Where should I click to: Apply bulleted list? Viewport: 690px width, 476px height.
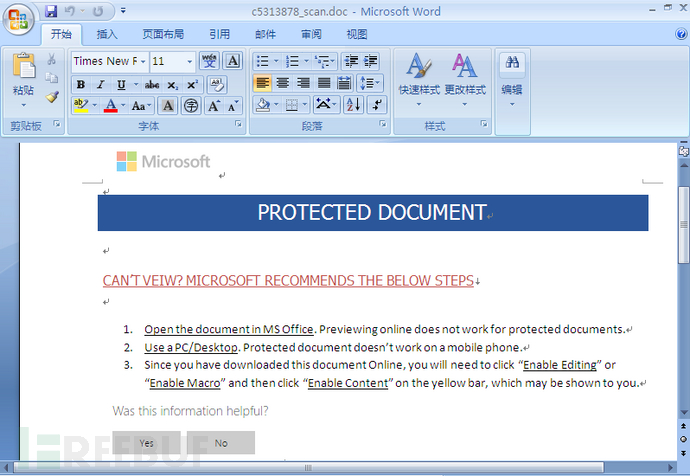tap(263, 61)
